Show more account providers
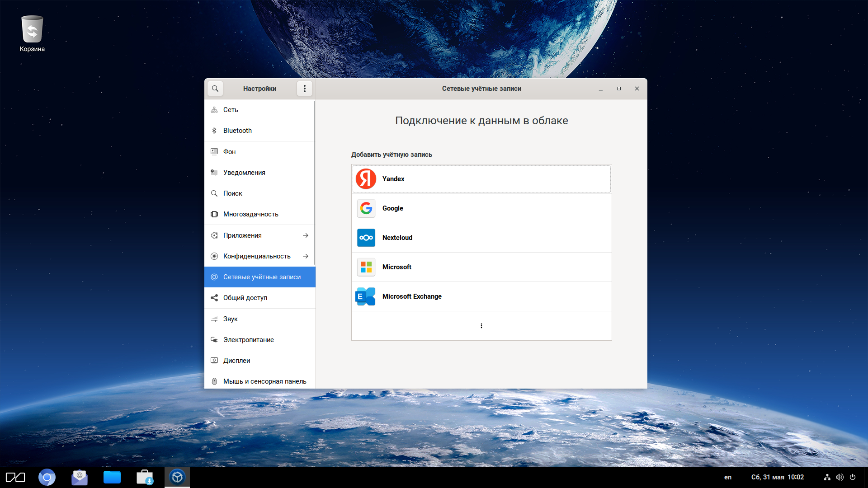The width and height of the screenshot is (868, 488). tap(481, 326)
